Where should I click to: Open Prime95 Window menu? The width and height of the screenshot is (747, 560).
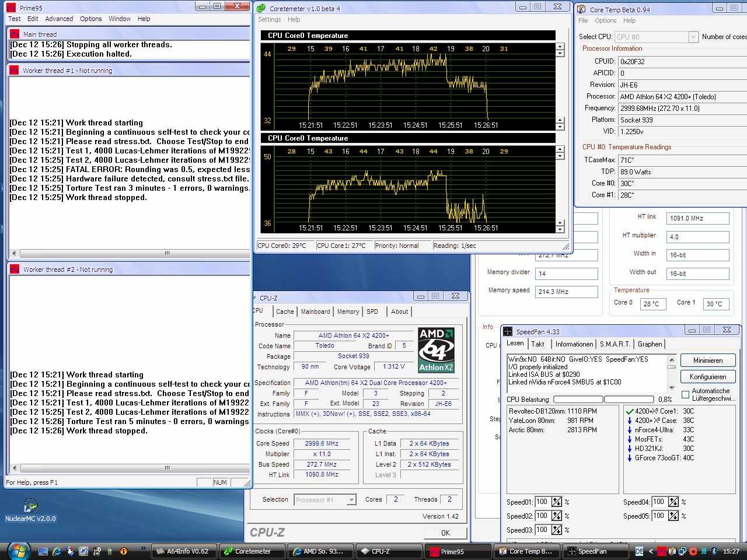click(120, 19)
